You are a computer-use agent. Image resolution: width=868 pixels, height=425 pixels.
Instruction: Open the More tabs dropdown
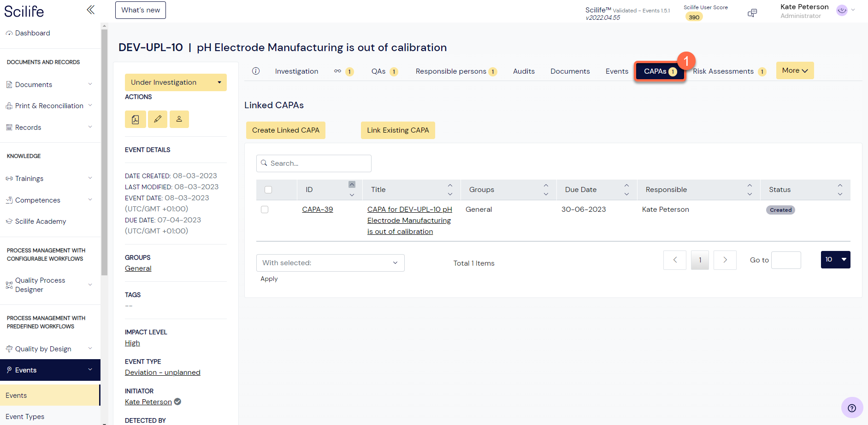[795, 70]
